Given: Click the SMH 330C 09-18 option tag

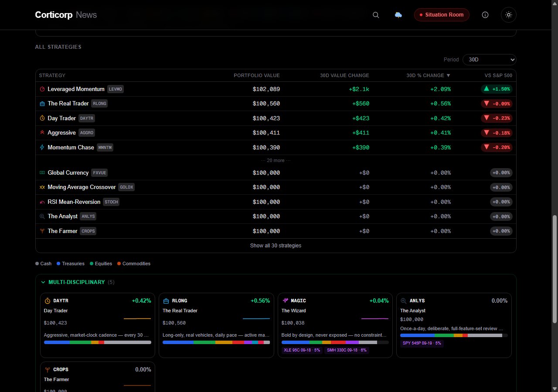Looking at the screenshot, I should [347, 350].
